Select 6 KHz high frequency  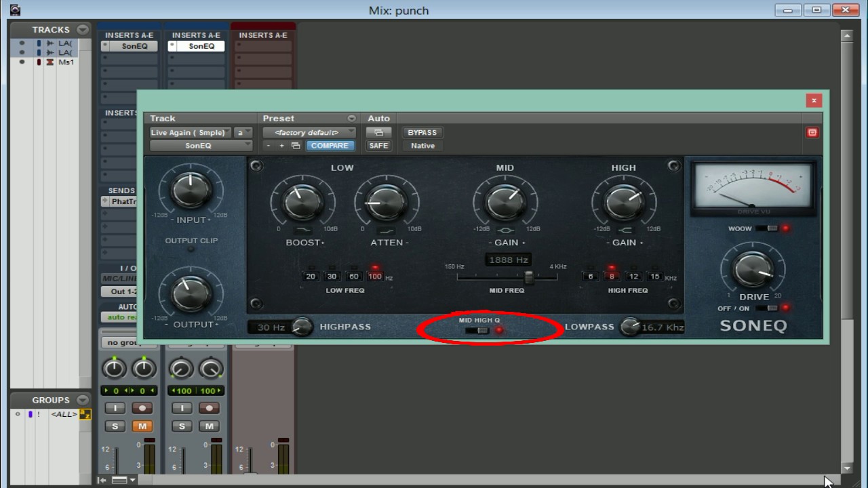point(590,277)
